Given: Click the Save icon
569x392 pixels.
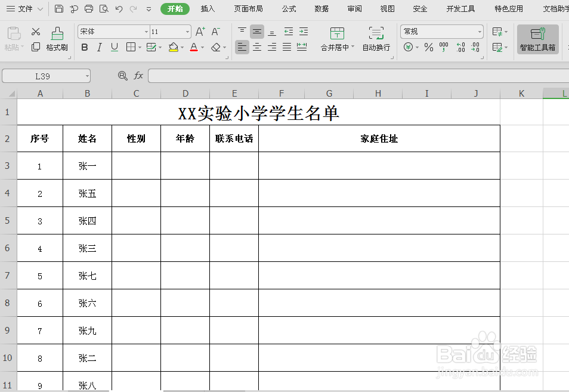Looking at the screenshot, I should click(58, 9).
